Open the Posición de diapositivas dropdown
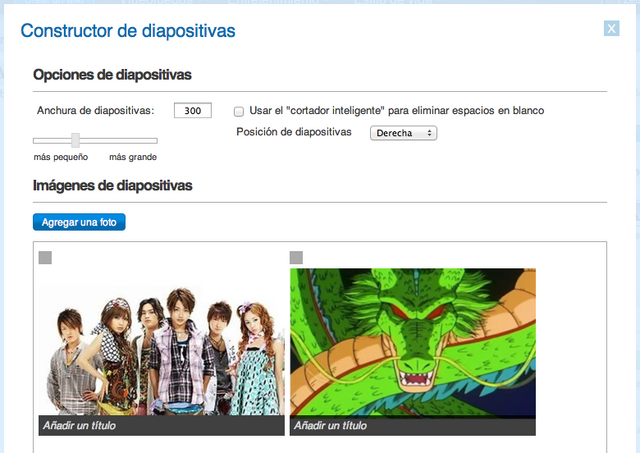 (403, 133)
